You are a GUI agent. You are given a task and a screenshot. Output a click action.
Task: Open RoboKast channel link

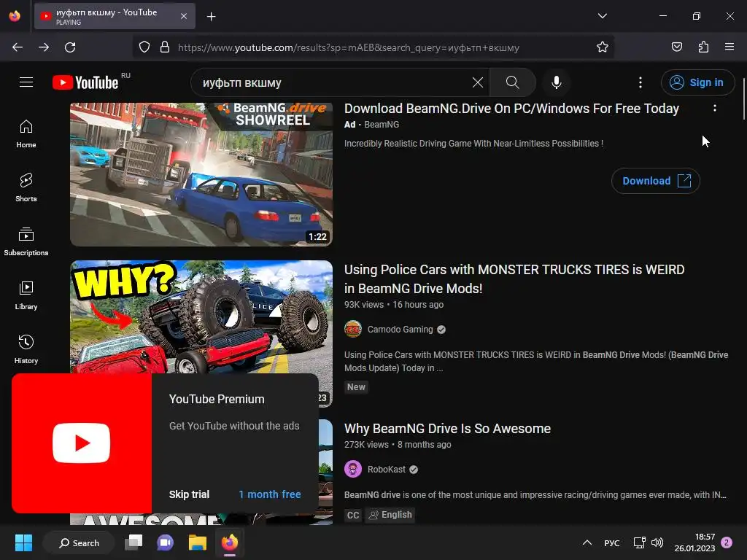click(387, 470)
